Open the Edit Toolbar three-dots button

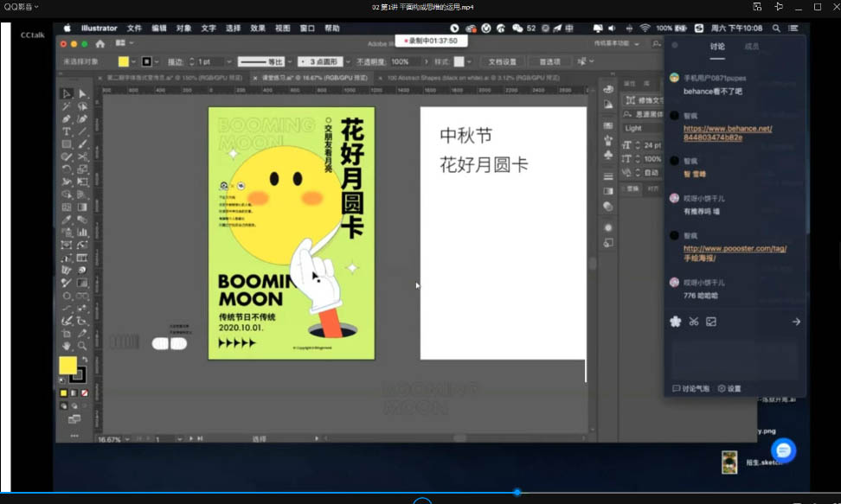(x=74, y=436)
